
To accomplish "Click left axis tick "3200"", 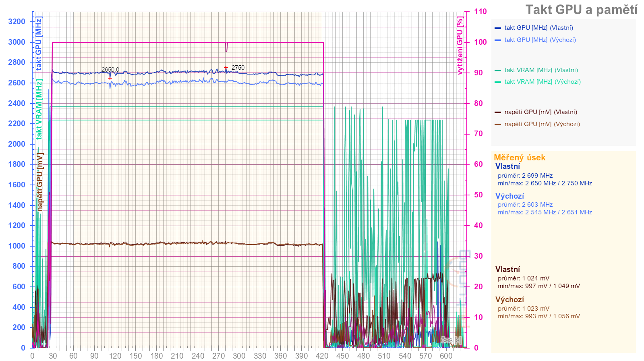I will click(17, 22).
